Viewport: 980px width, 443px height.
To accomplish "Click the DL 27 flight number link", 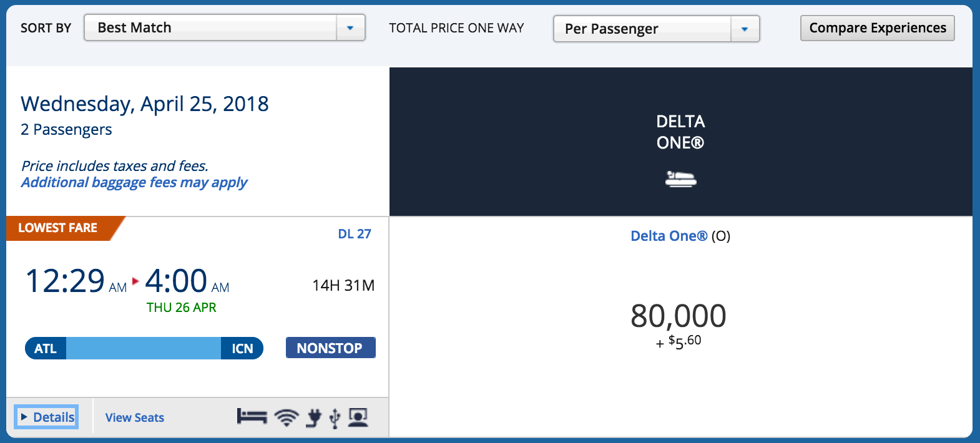I will pos(355,234).
